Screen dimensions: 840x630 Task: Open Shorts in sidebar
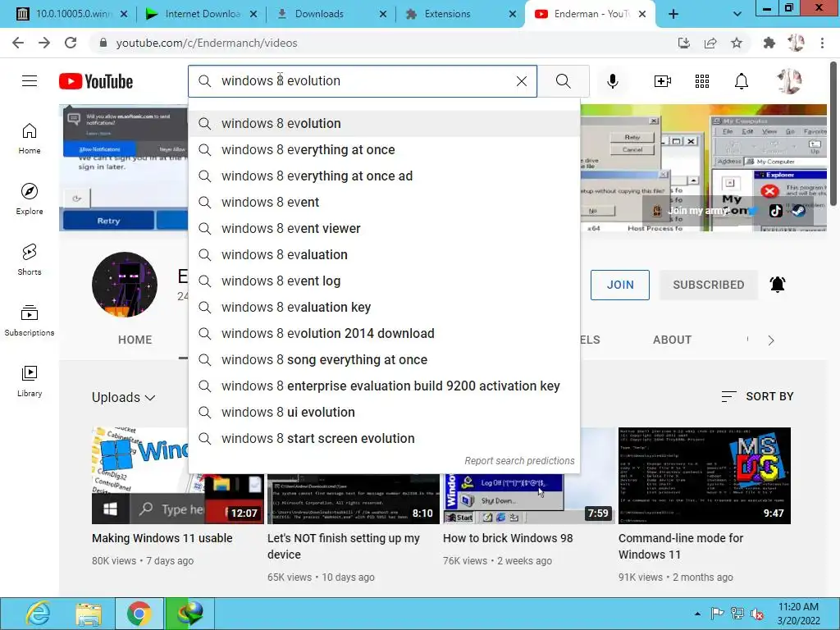point(30,260)
